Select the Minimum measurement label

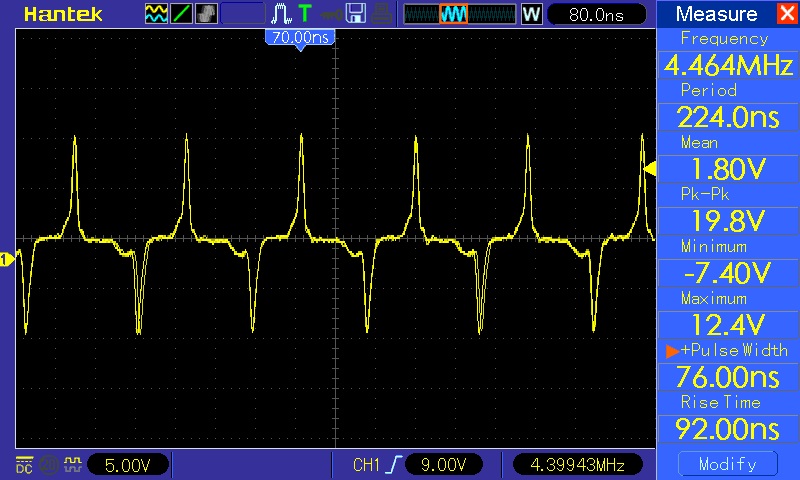click(714, 246)
